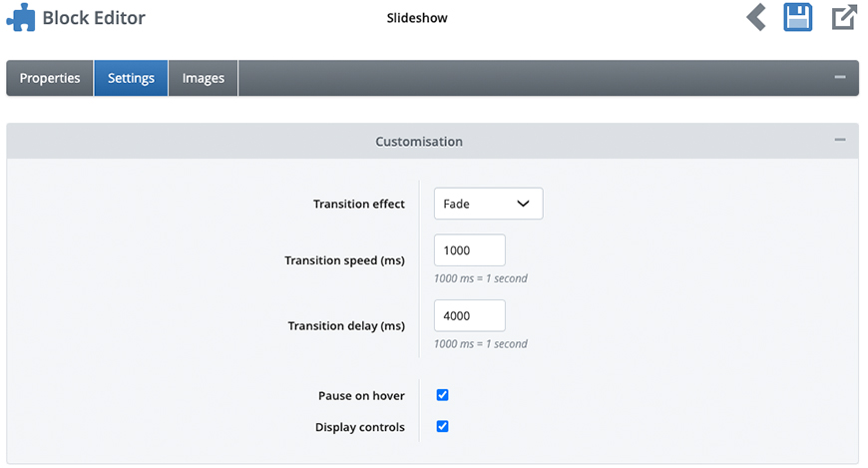This screenshot has width=868, height=468.
Task: Click the Block Editor heading text
Action: coord(94,18)
